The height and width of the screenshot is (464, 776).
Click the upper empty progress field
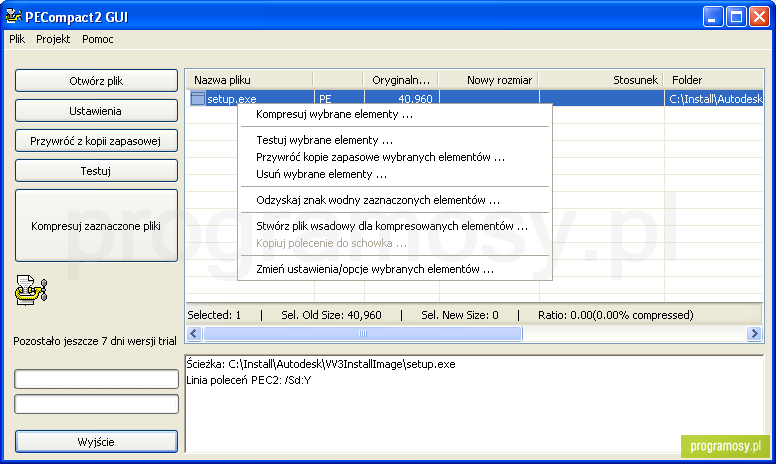96,379
